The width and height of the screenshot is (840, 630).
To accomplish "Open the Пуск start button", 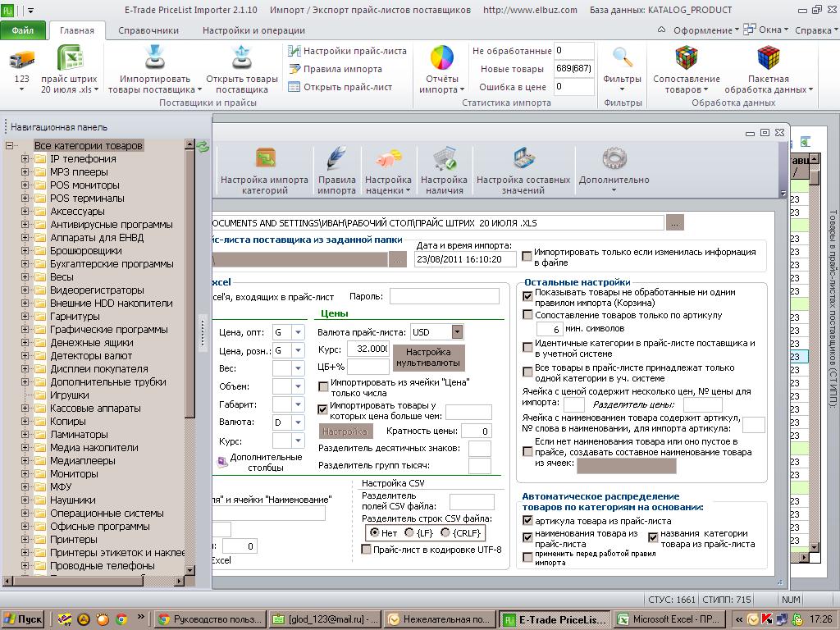I will click(22, 619).
